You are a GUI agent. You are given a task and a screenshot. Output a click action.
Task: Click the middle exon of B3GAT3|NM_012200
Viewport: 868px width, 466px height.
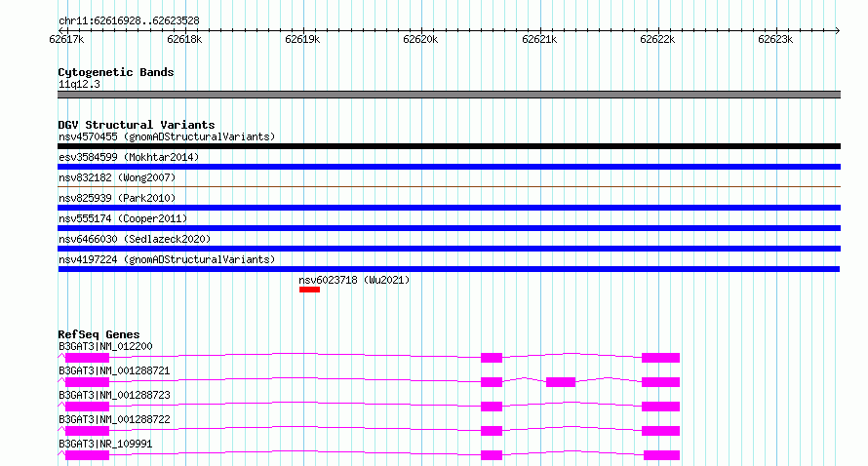(492, 358)
